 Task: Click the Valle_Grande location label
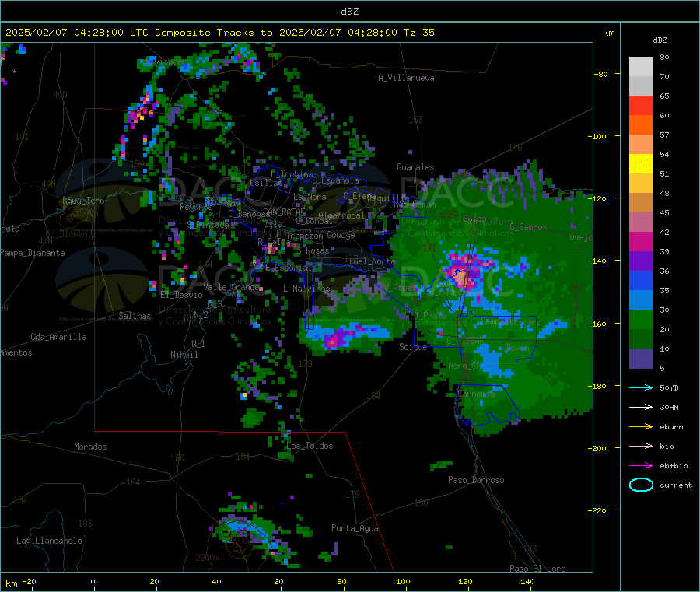pos(231,287)
